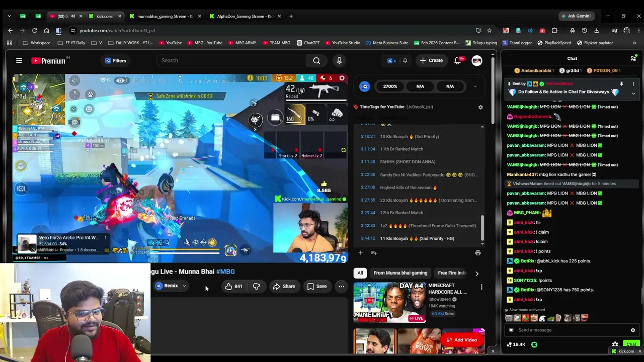The image size is (644, 362).
Task: Click the Send a message field
Action: click(x=572, y=330)
